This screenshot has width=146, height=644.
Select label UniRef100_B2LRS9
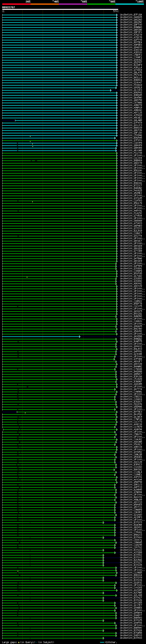(131, 231)
